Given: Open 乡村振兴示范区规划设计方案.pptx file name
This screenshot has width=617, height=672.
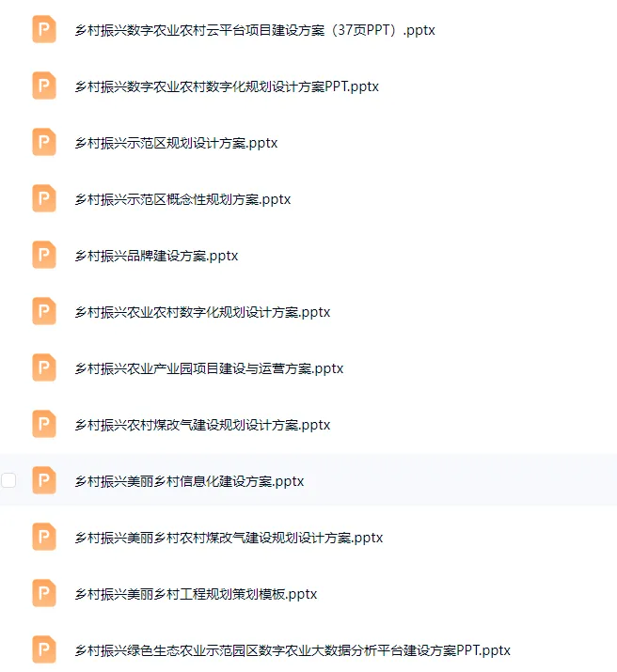Looking at the screenshot, I should 176,143.
